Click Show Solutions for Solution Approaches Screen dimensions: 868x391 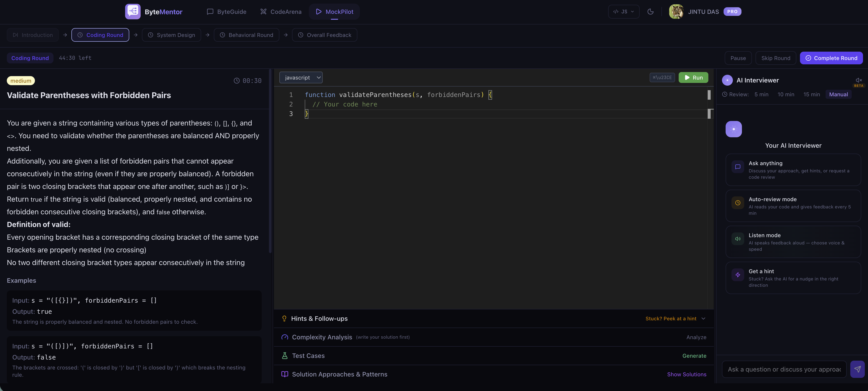tap(687, 374)
